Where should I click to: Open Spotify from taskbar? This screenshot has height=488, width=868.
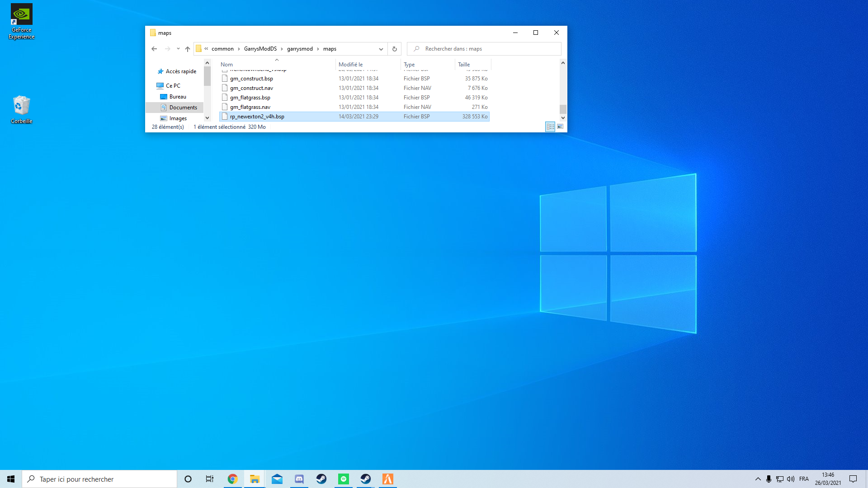click(343, 479)
